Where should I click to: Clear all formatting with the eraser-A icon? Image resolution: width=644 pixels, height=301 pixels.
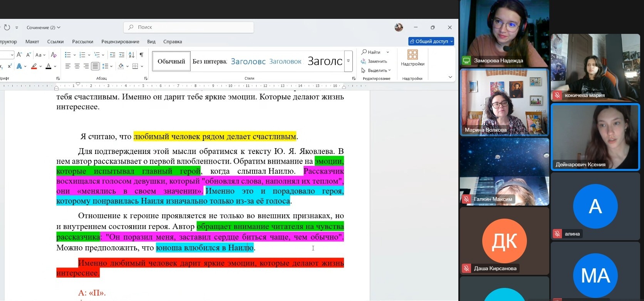54,55
